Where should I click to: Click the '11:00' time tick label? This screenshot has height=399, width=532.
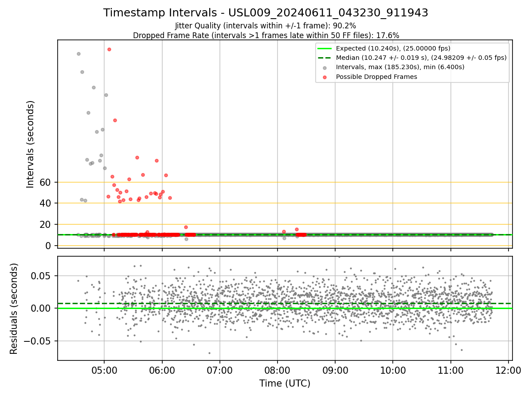click(x=451, y=370)
